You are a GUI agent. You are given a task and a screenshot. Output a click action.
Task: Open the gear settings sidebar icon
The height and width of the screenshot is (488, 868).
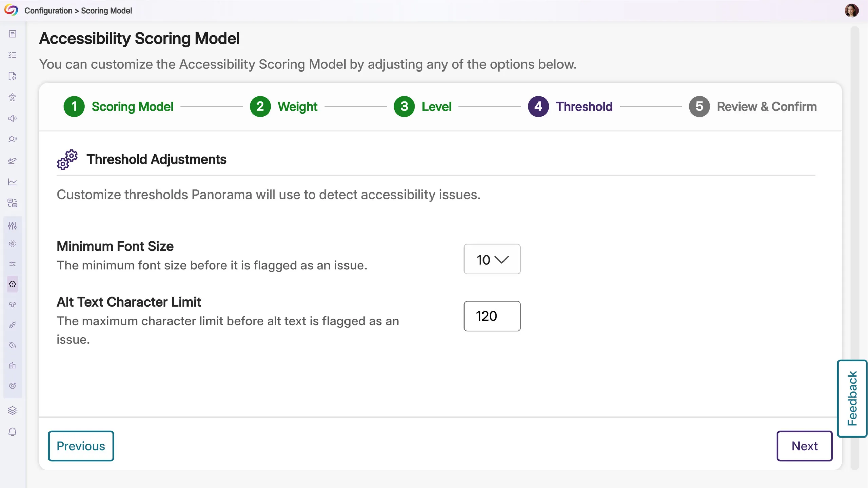point(13,244)
